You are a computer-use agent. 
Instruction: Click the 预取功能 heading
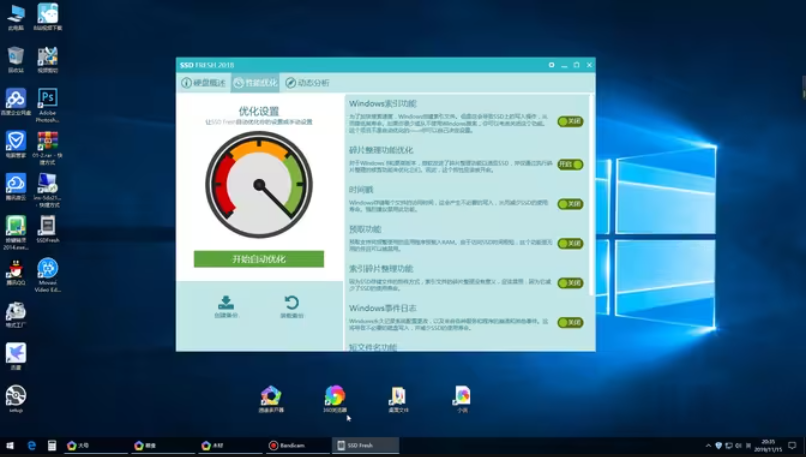[x=365, y=229]
